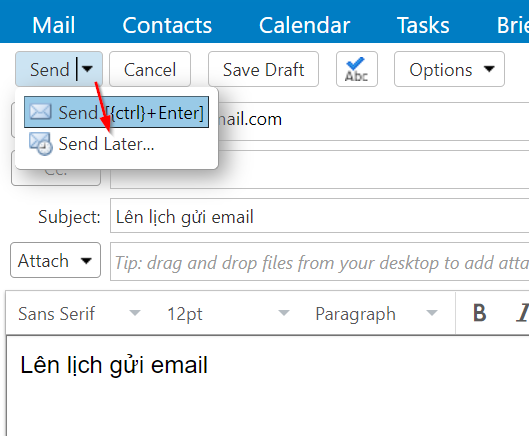This screenshot has width=529, height=436.
Task: Go to the Tasks tab
Action: pyautogui.click(x=423, y=25)
